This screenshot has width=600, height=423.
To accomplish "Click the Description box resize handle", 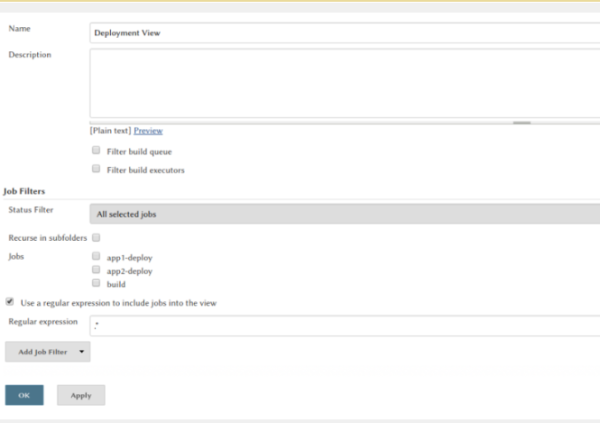I will [x=521, y=122].
